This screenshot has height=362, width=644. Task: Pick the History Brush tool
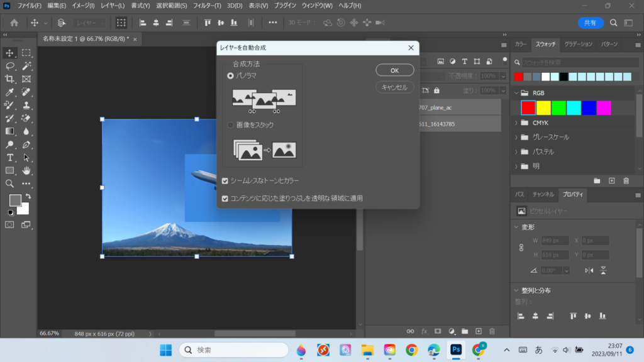pyautogui.click(x=9, y=118)
